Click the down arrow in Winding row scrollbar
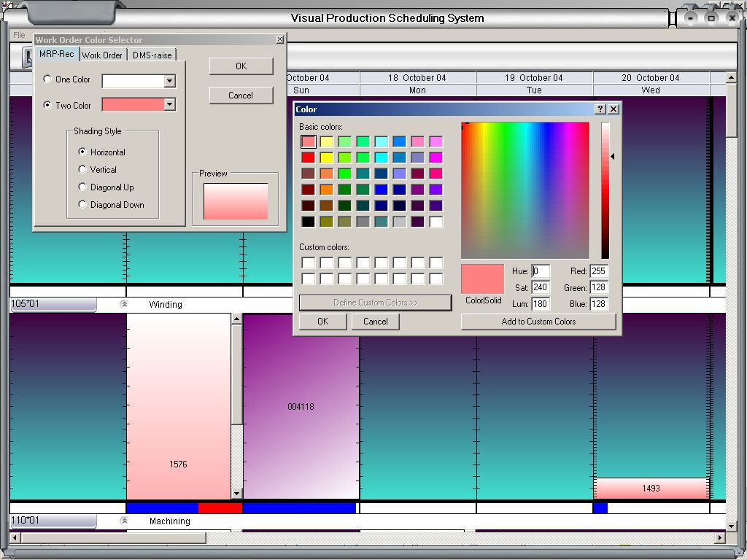Screen dimensions: 747x560 point(236,494)
